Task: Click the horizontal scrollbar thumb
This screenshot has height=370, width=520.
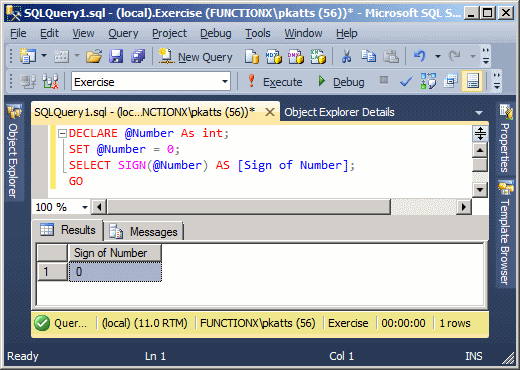Action: [249, 207]
